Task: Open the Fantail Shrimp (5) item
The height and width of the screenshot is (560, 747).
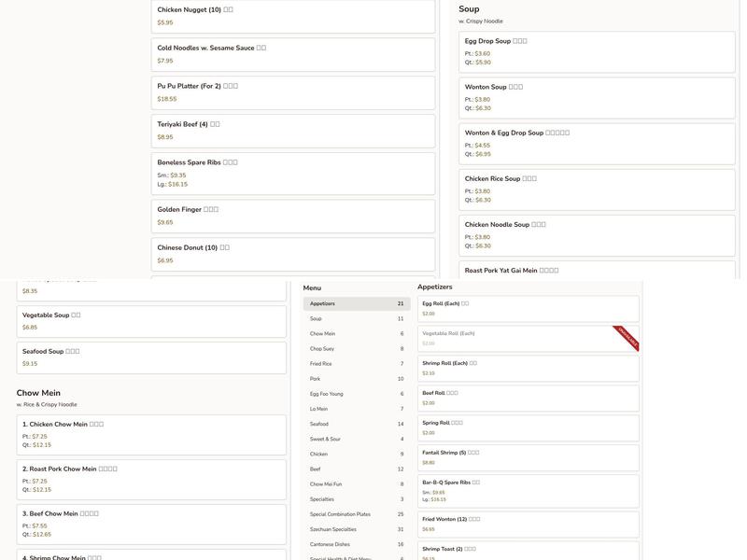Action: click(x=528, y=457)
